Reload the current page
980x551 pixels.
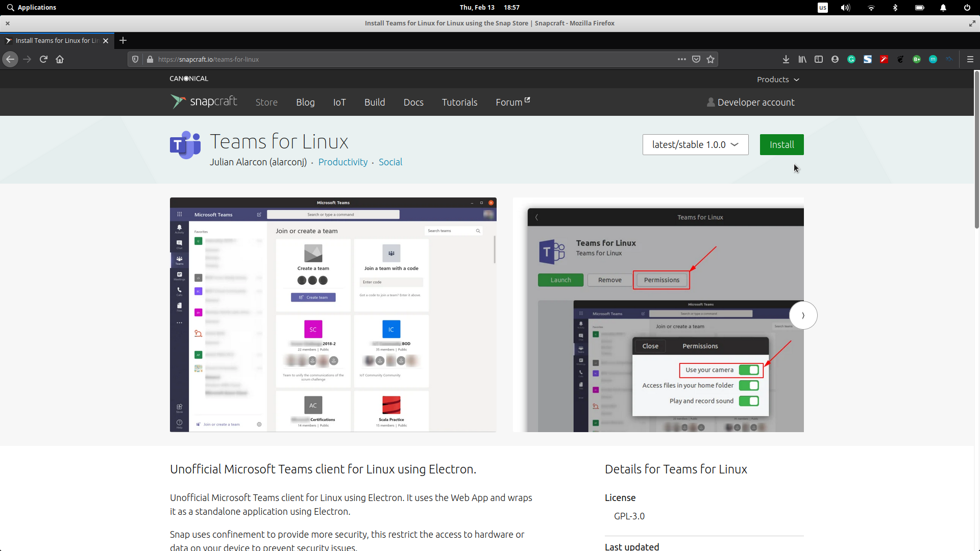(43, 59)
